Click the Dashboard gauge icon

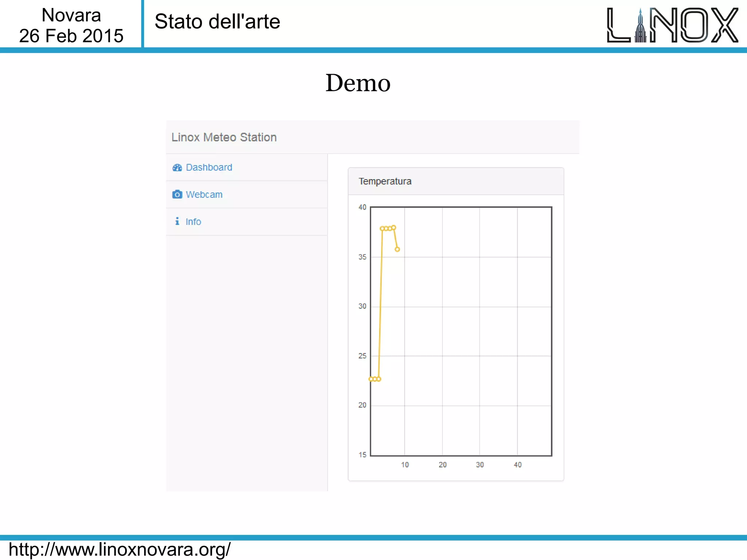pyautogui.click(x=177, y=167)
